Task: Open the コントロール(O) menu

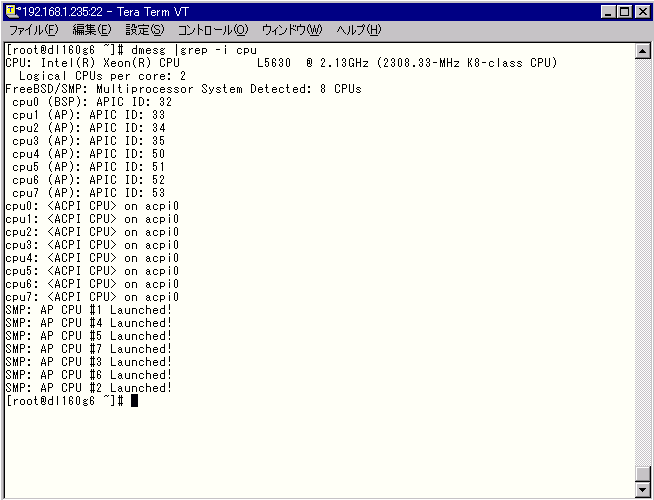Action: [213, 30]
